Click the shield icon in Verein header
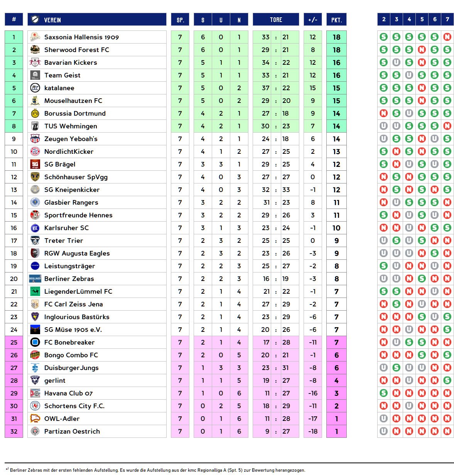This screenshot has width=454, height=476. [35, 19]
